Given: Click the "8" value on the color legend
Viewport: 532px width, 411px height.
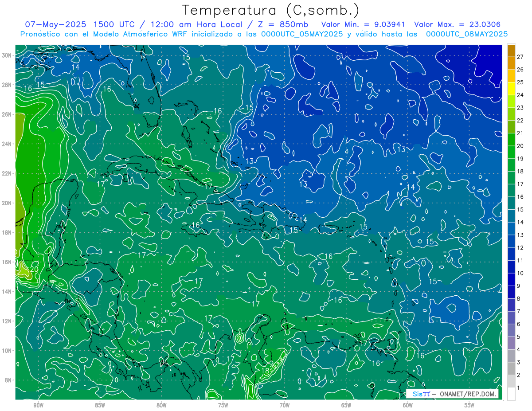Looking at the screenshot, I should [519, 299].
